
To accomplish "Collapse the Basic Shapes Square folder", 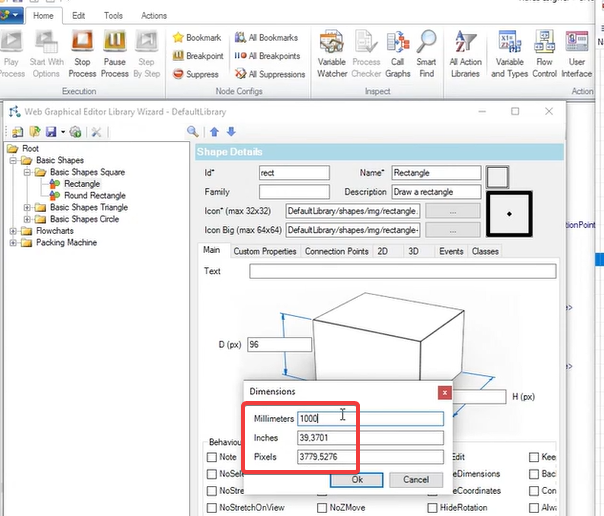I will click(x=27, y=172).
